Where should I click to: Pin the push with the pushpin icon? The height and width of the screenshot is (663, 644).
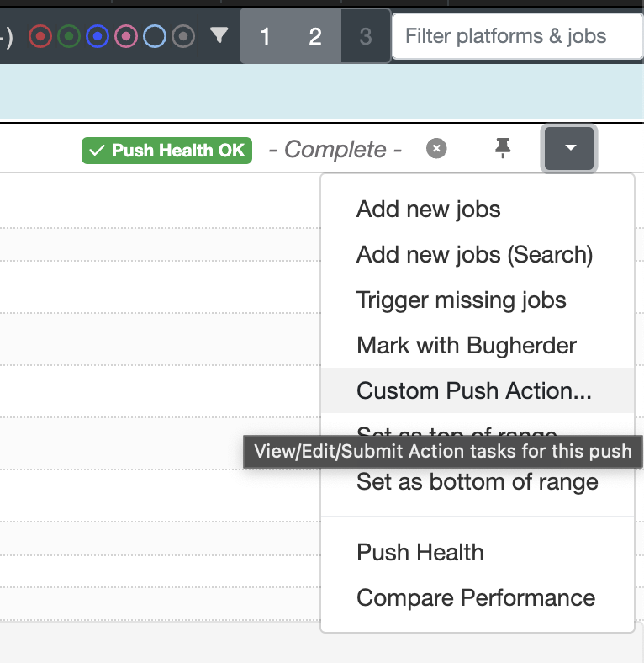503,149
